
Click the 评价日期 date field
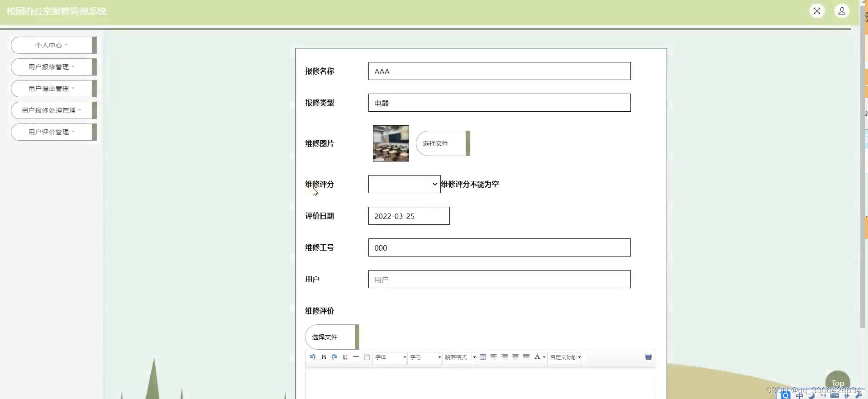click(409, 216)
